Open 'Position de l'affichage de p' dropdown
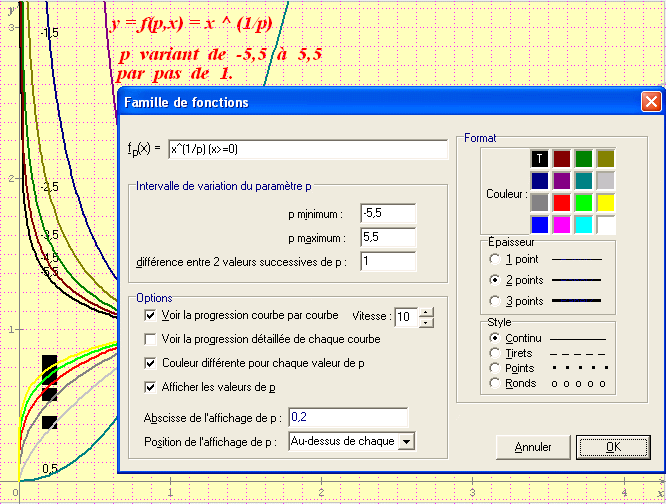666x504 pixels. pyautogui.click(x=405, y=441)
